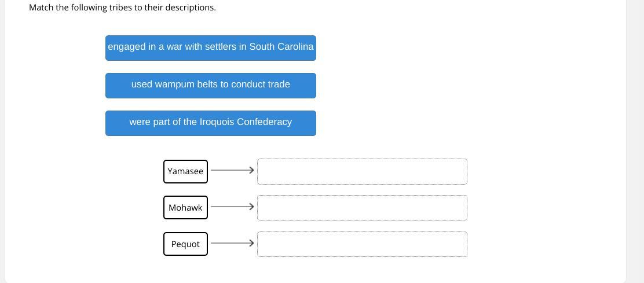Pick the Iroquois Confederacy description tile
This screenshot has width=644, height=283.
point(211,123)
